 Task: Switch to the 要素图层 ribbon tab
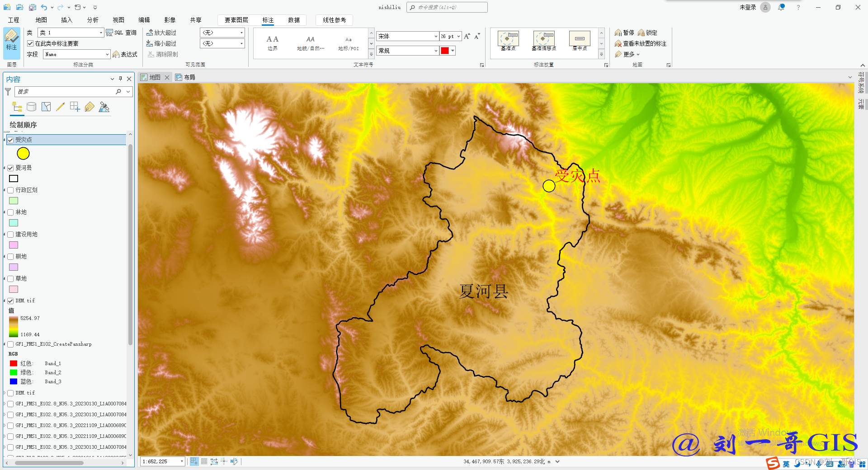236,20
